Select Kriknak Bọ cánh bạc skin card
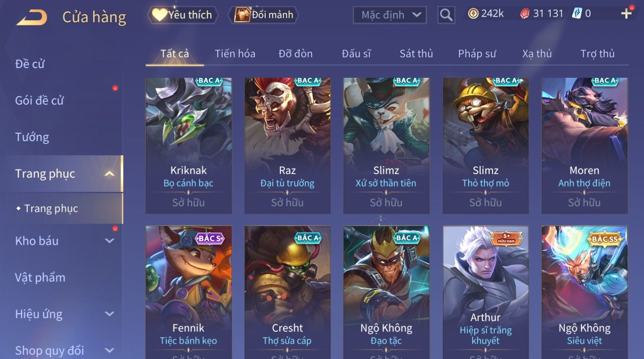644x359 pixels. click(x=189, y=146)
